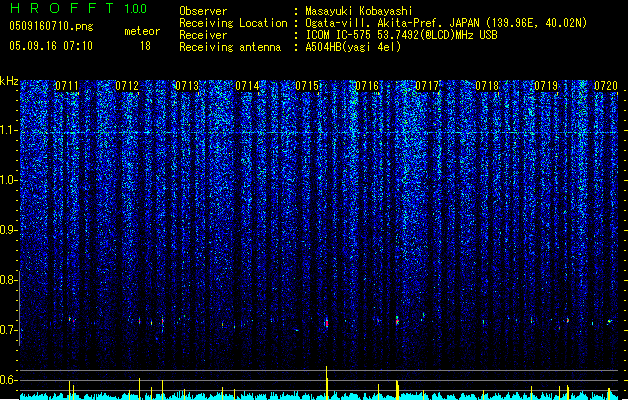The height and width of the screenshot is (400, 629).
Task: Click the 0.8 frequency axis label
Action: pos(9,280)
